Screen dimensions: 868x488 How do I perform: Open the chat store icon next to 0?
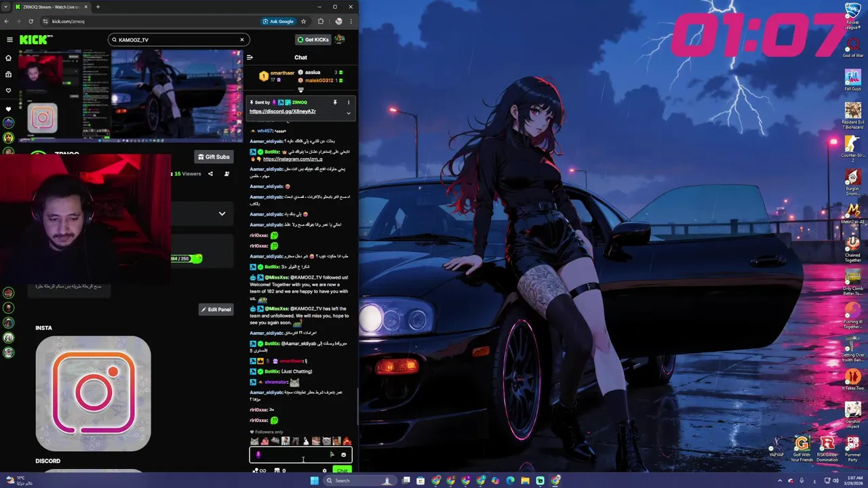coord(277,470)
